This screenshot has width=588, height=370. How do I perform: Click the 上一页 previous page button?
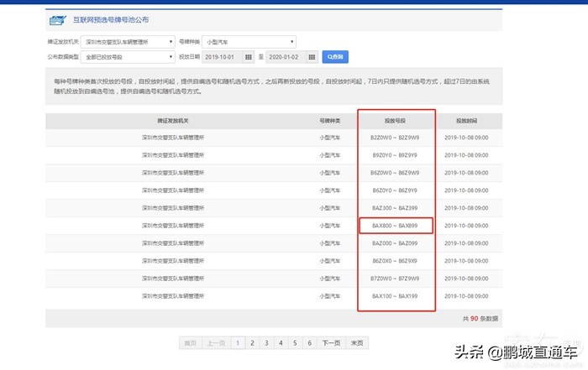click(x=217, y=342)
